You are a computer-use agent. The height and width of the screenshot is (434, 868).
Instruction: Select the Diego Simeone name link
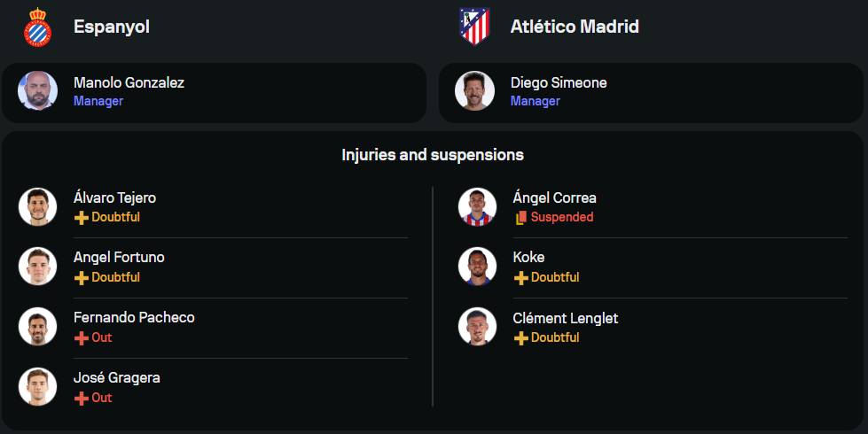tap(559, 83)
